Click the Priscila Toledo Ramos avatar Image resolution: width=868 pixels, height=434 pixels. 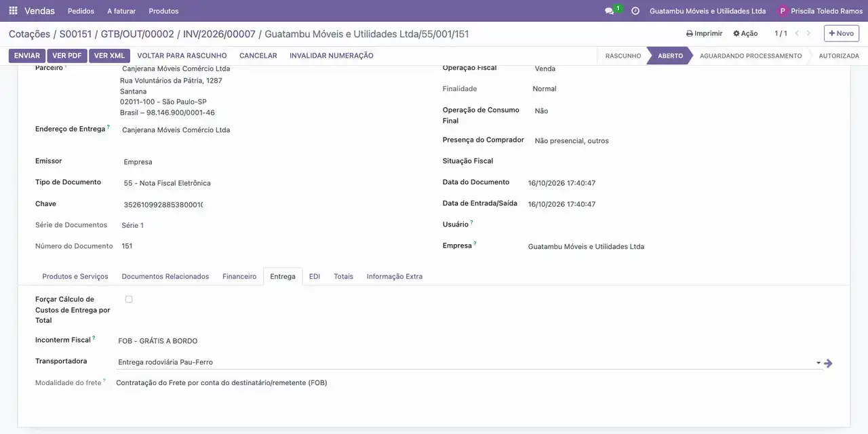tap(783, 11)
